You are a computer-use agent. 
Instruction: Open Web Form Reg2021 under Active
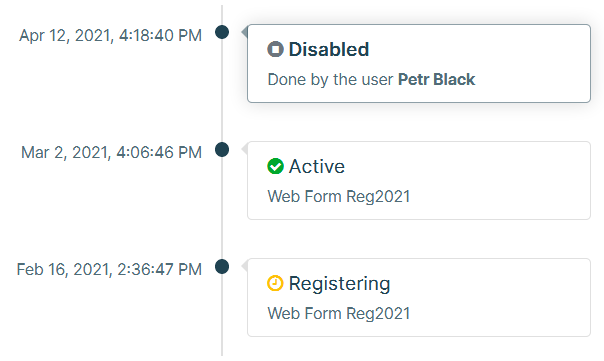(339, 196)
